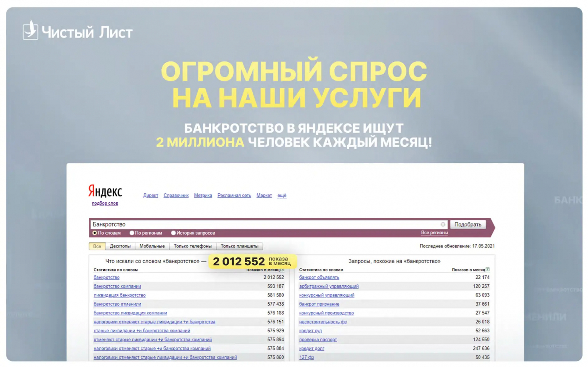Open the банкротство keyword link
The image size is (588, 367).
[x=107, y=277]
